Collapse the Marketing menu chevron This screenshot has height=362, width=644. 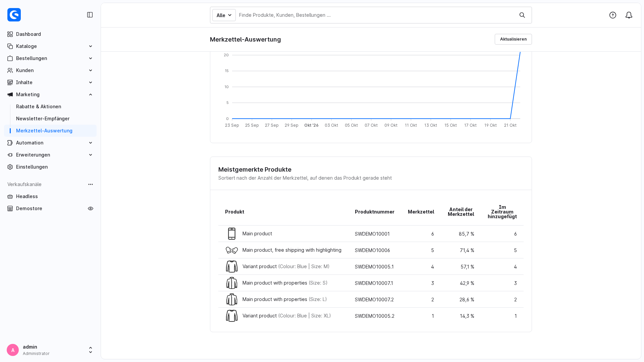coord(91,95)
